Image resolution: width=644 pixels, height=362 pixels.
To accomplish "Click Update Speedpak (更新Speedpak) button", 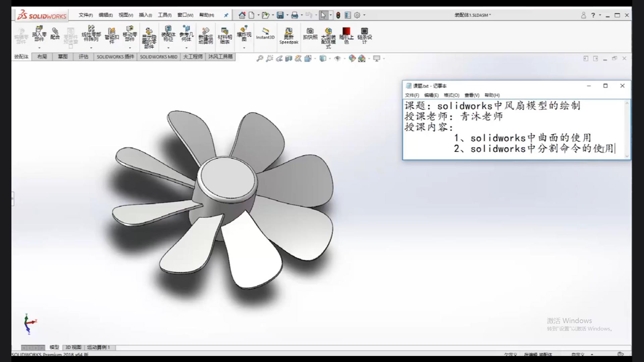I will 289,36.
